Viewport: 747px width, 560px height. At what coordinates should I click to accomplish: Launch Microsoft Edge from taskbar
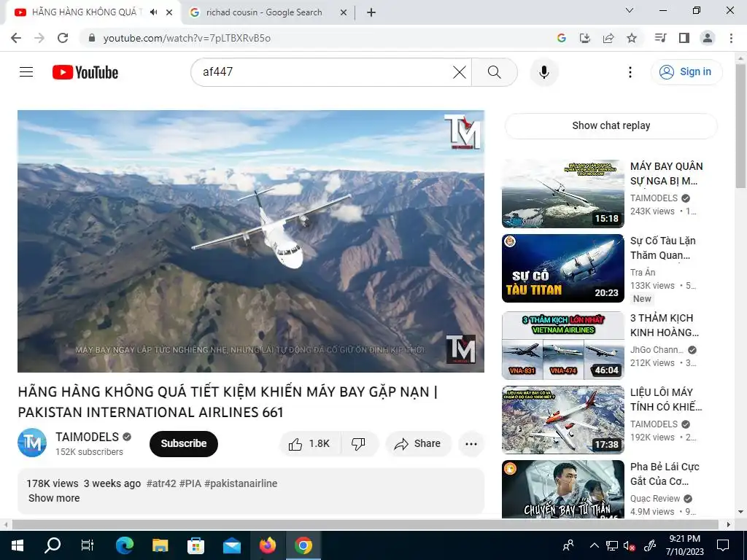coord(124,545)
